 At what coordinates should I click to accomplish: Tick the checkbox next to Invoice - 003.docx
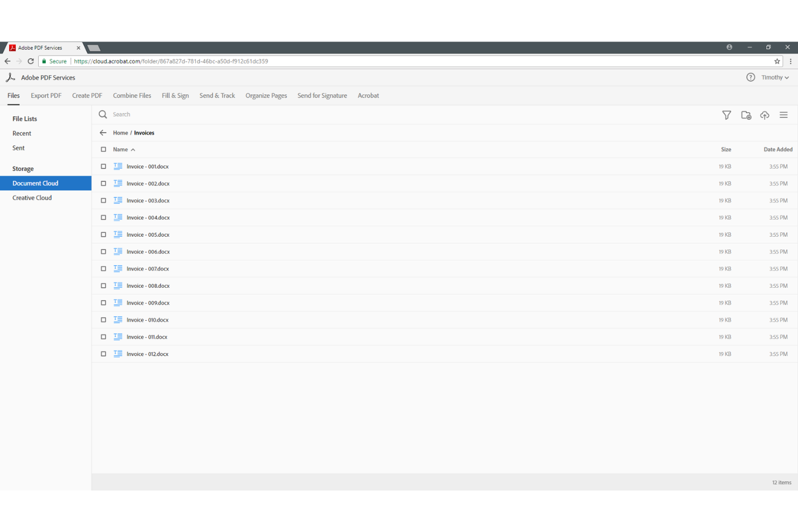pyautogui.click(x=103, y=200)
